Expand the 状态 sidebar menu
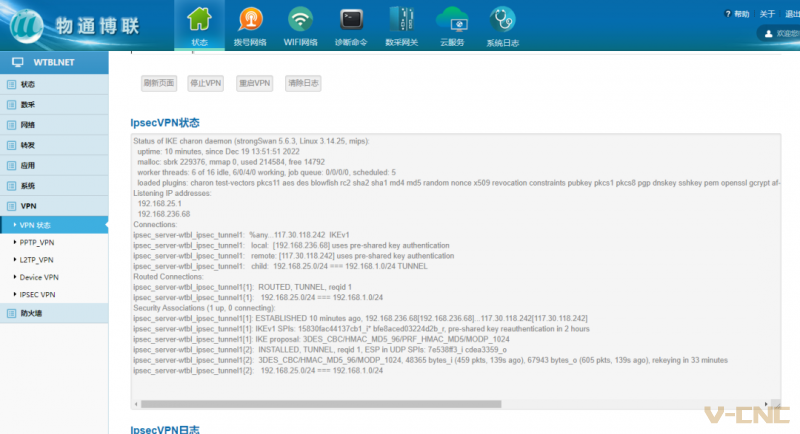The height and width of the screenshot is (434, 800). coord(54,84)
